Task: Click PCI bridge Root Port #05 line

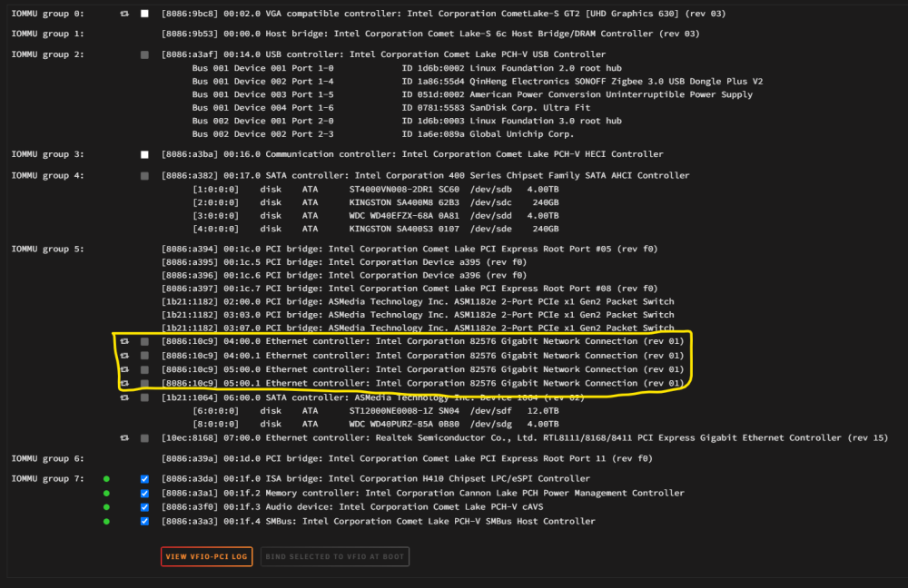Action: 410,249
